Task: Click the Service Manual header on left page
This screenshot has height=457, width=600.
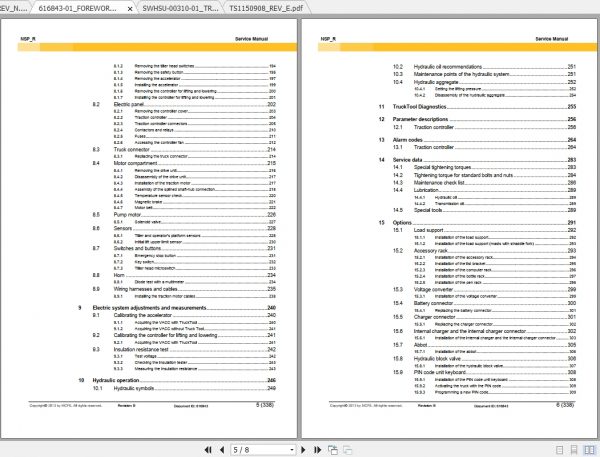Action: 251,39
